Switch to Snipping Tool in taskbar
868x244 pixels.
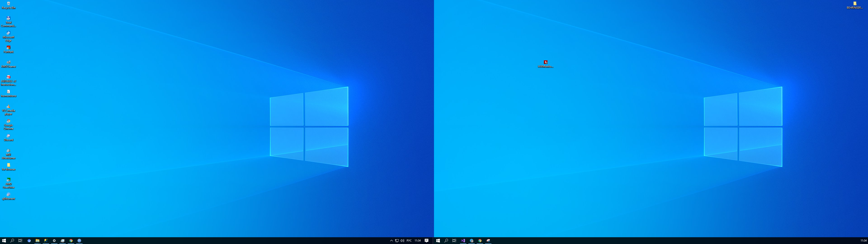pyautogui.click(x=488, y=241)
